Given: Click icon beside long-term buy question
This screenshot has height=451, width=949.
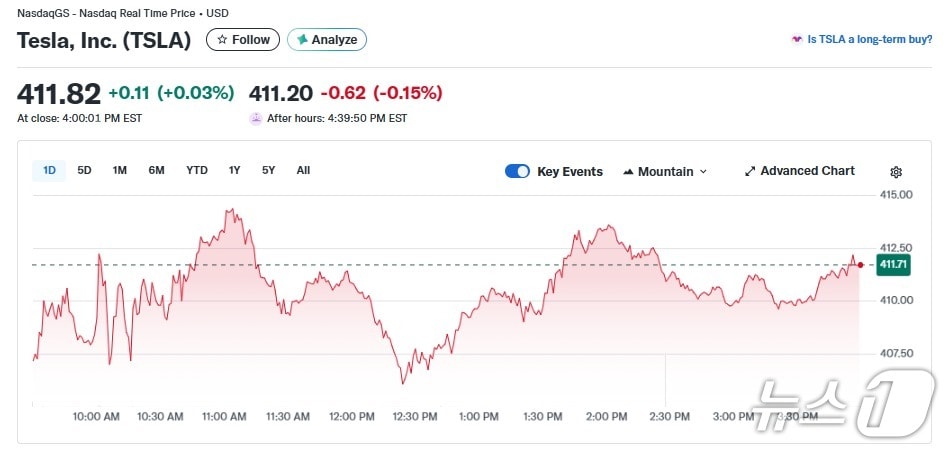Looking at the screenshot, I should [797, 40].
